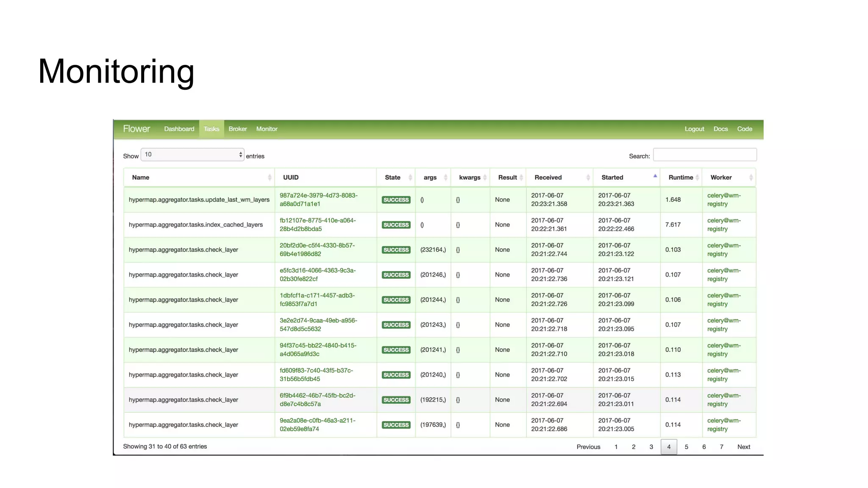The width and height of the screenshot is (868, 488).
Task: Focus the Search input field
Action: (705, 155)
